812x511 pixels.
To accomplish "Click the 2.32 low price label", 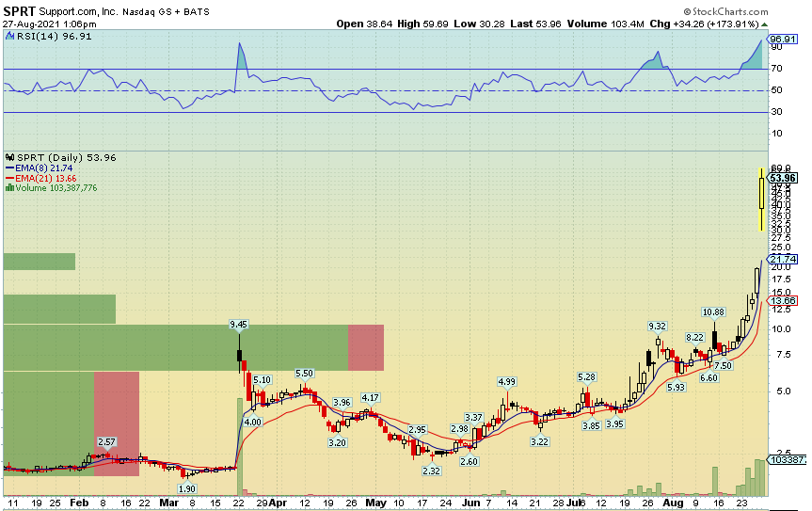I will [x=431, y=471].
